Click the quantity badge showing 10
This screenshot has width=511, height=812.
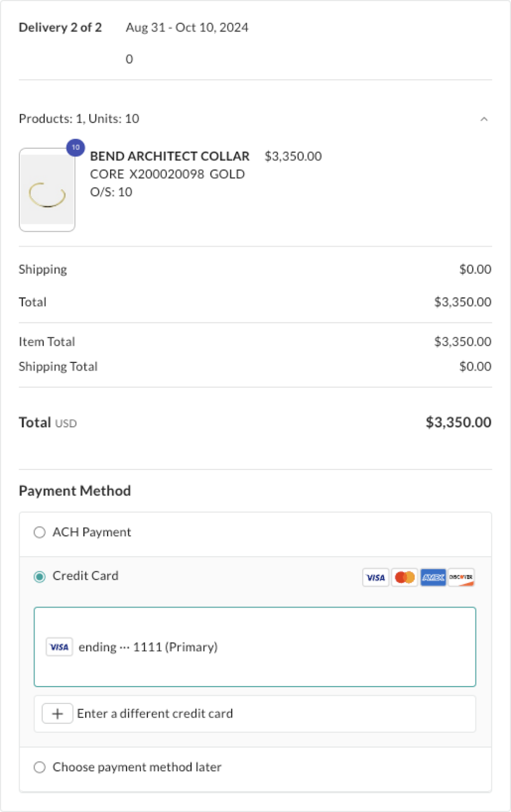tap(75, 148)
